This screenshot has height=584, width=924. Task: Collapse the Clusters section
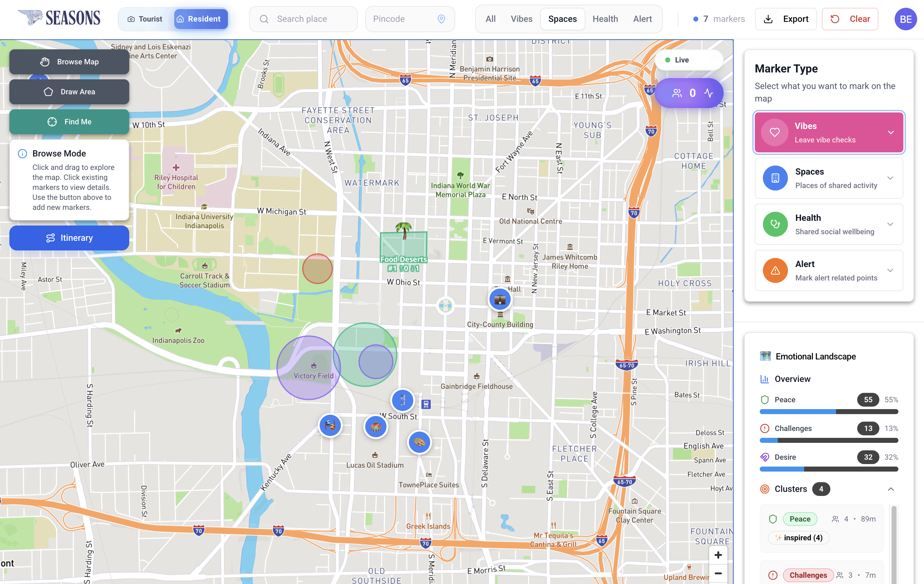point(891,489)
